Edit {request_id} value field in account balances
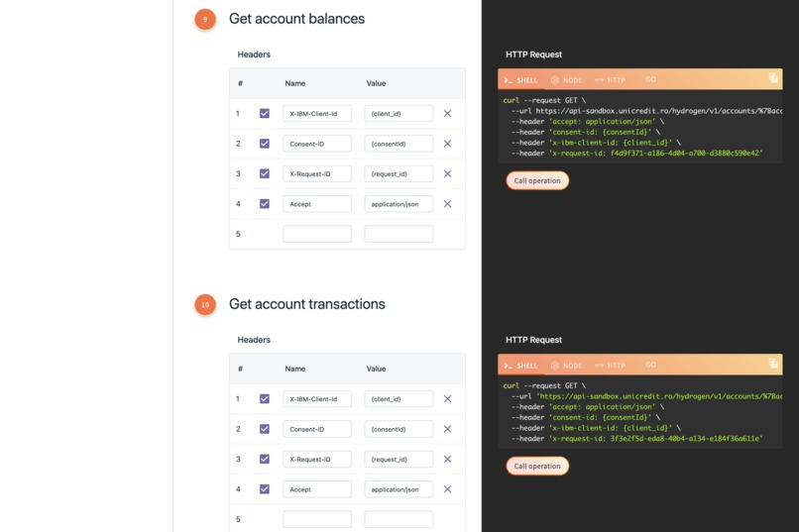 [x=399, y=173]
